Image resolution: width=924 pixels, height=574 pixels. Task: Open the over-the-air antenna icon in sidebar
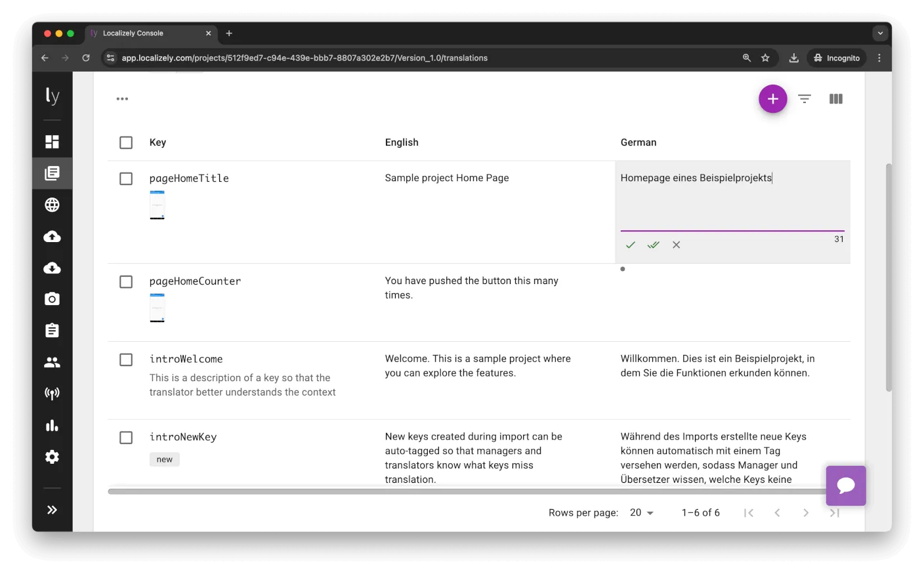pos(52,394)
